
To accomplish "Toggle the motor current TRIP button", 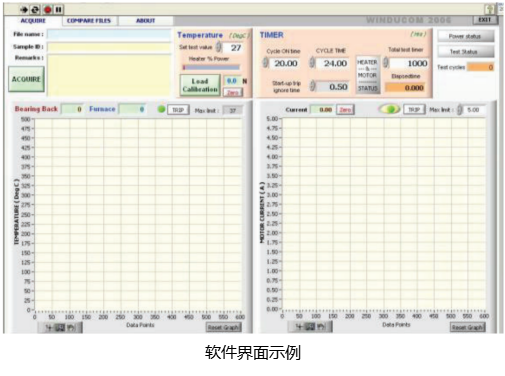I will [x=414, y=110].
